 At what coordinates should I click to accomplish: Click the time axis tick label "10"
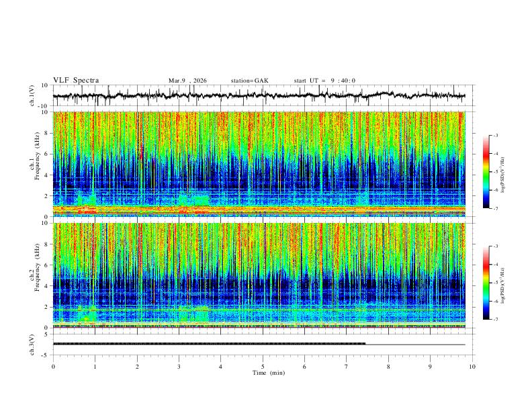[x=472, y=367]
